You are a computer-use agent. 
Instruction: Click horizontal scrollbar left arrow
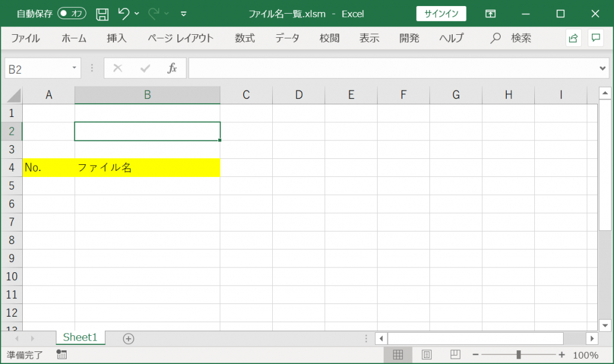point(381,338)
